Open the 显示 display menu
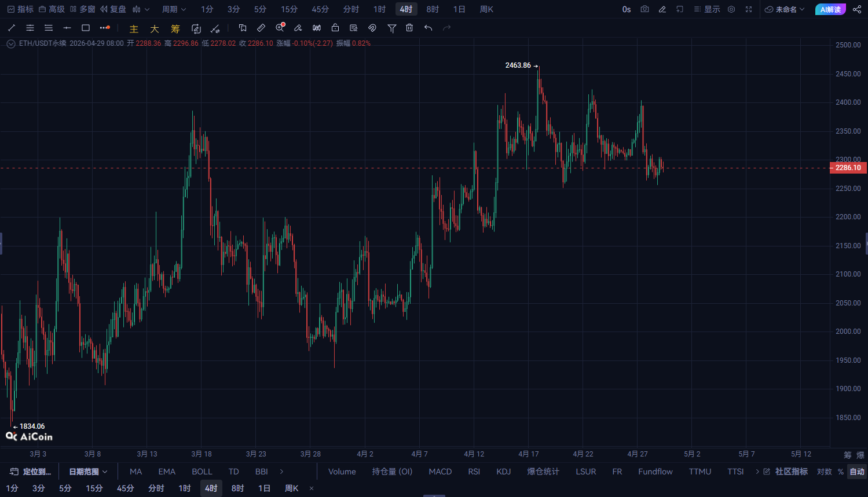 [707, 9]
